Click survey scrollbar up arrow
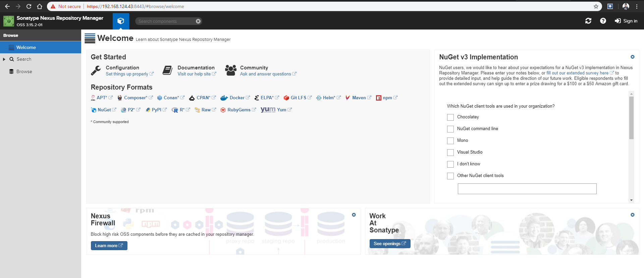 click(x=631, y=94)
